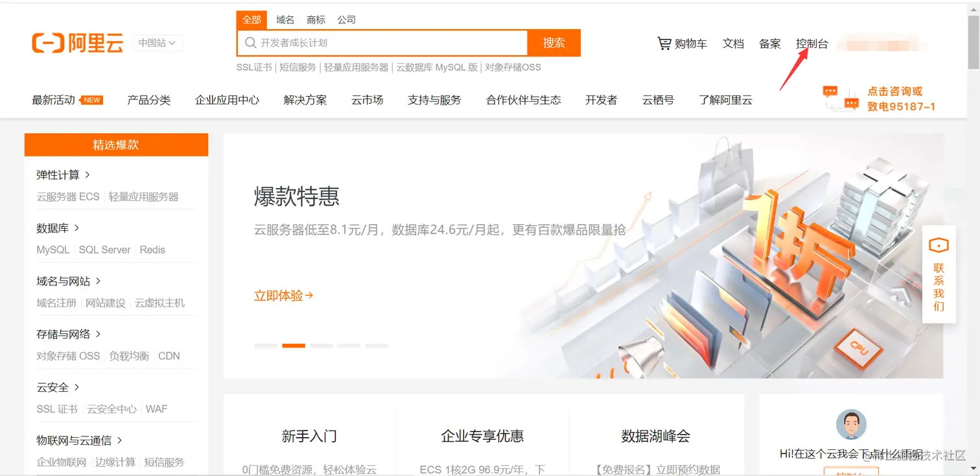Screen dimensions: 980x476
Task: Click the 域名注册 sidebar link
Action: pos(56,303)
